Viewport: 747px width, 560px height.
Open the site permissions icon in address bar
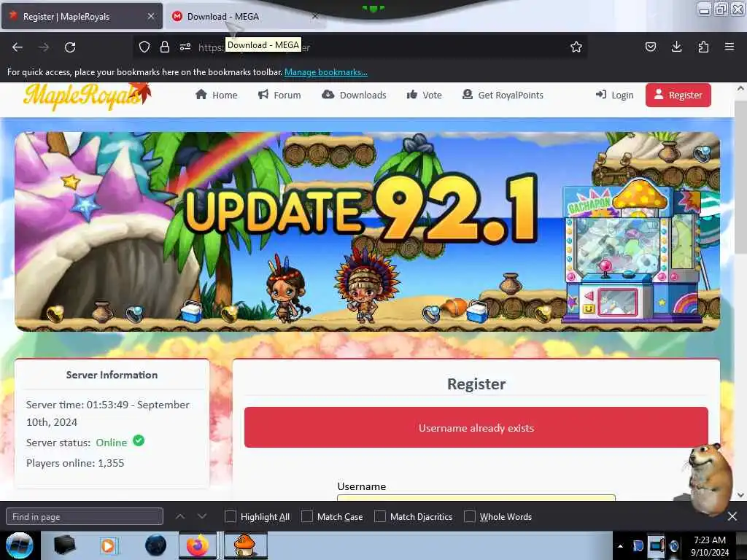click(185, 47)
